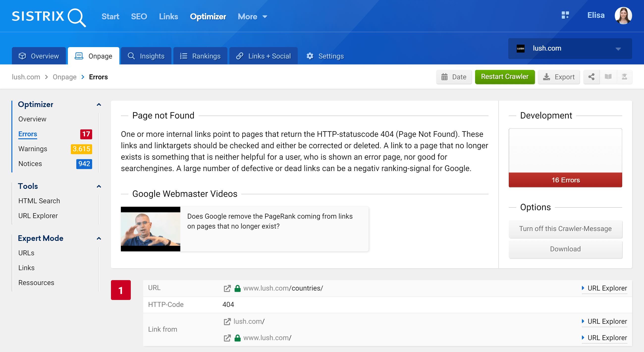Open external link icon next to www.lush.com/
Screen dimensions: 644x352
[227, 338]
